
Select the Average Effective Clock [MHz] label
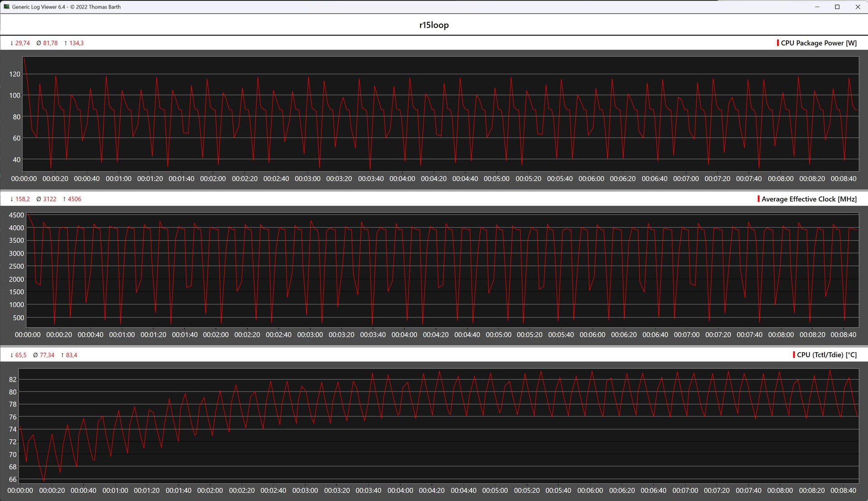[x=809, y=199]
